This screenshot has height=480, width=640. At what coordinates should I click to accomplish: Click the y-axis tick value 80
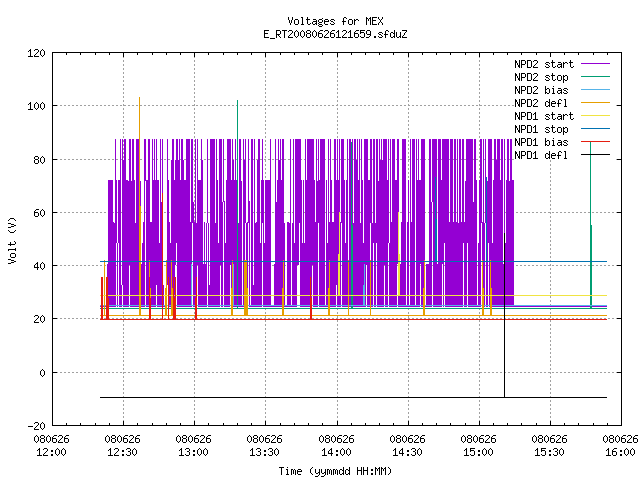39,160
